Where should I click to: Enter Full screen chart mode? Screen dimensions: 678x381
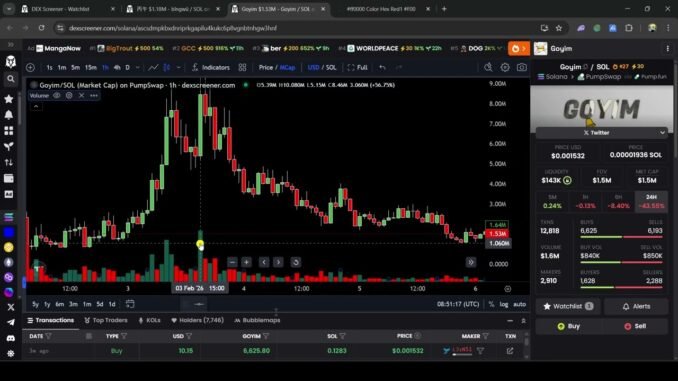click(357, 67)
